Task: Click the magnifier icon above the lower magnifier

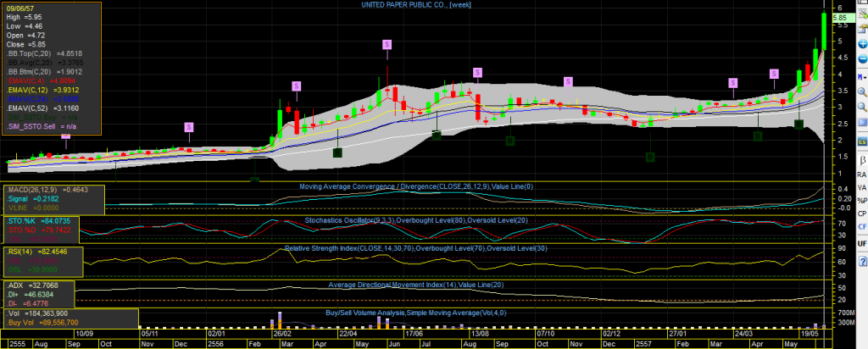Action: tap(862, 91)
